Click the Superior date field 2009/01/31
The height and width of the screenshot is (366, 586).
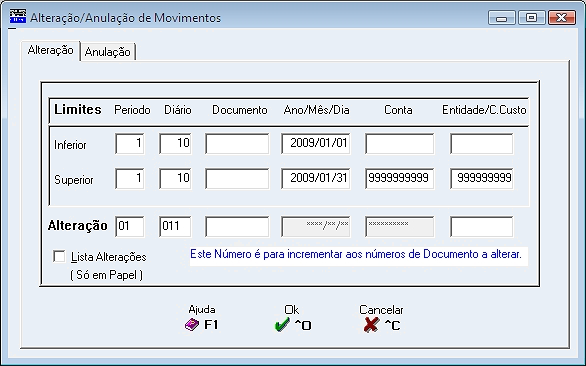click(x=316, y=178)
